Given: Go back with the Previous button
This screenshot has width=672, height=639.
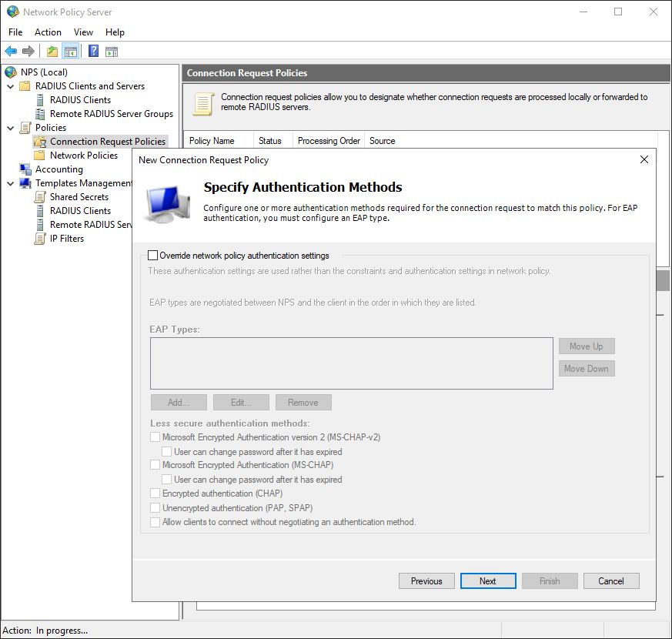Looking at the screenshot, I should pos(426,581).
